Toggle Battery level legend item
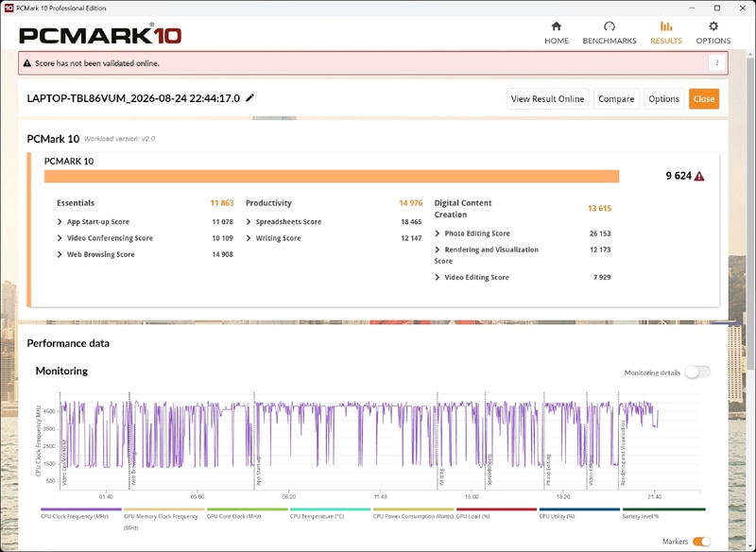 [664, 509]
